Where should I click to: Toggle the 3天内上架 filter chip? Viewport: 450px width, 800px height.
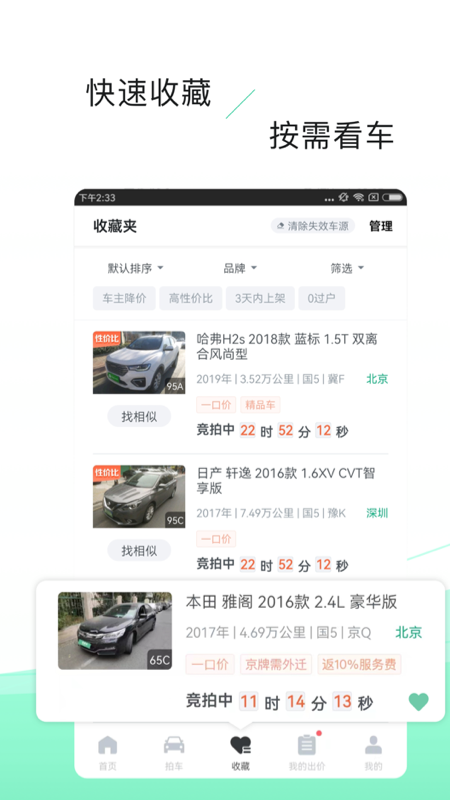point(260,298)
